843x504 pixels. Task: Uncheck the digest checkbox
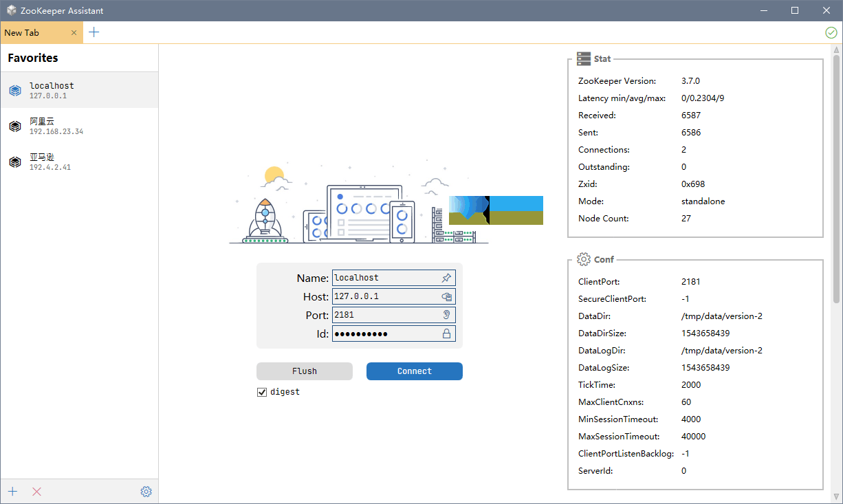261,392
